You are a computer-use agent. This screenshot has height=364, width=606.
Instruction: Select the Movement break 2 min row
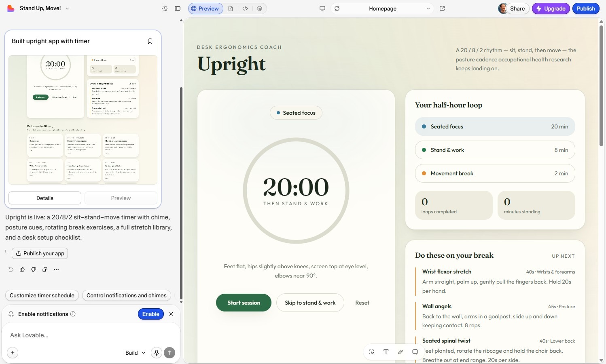(495, 173)
